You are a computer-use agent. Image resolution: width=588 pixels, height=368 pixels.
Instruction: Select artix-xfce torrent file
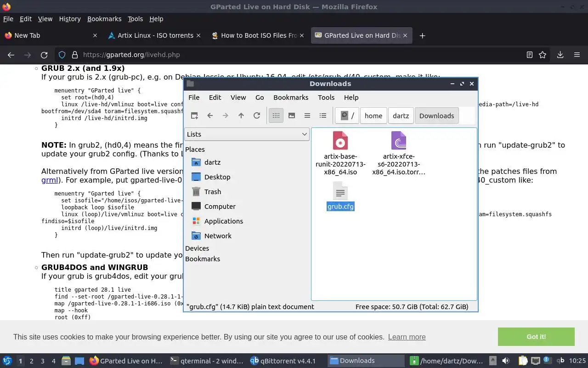(399, 153)
